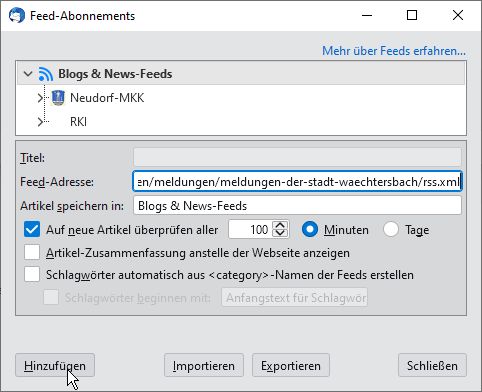Select the Neudorf-MKK entry in the feed list
The image size is (482, 392).
click(107, 98)
